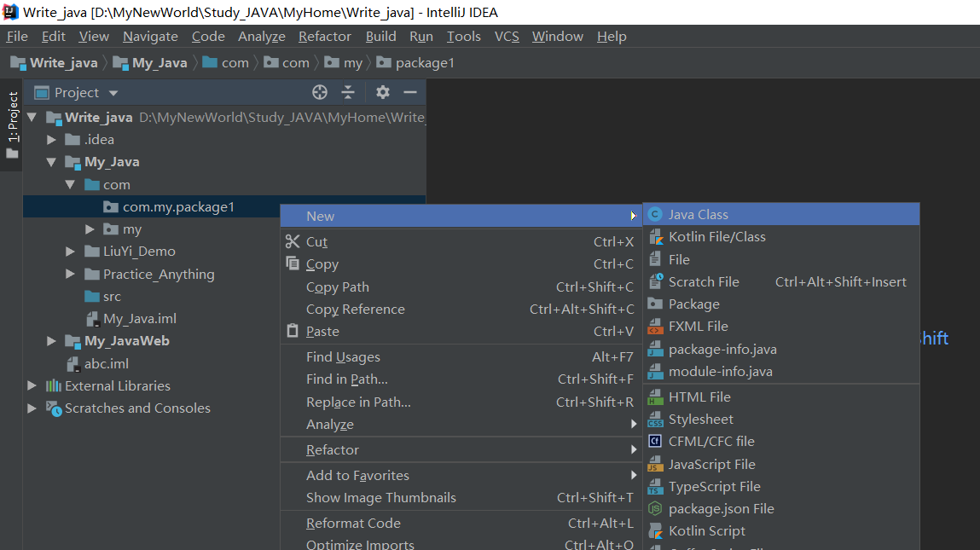This screenshot has height=550, width=980.
Task: Click package1 in the breadcrumb bar
Action: click(x=424, y=62)
